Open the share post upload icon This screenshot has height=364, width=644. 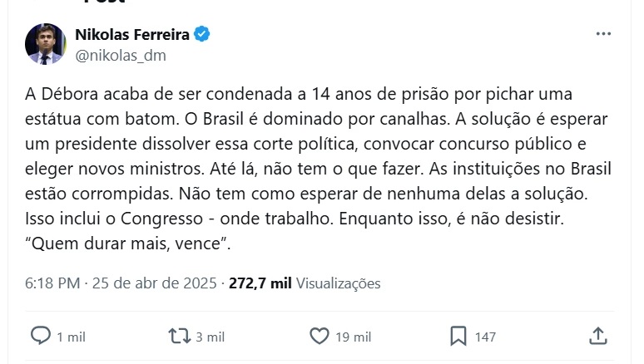[x=597, y=336]
